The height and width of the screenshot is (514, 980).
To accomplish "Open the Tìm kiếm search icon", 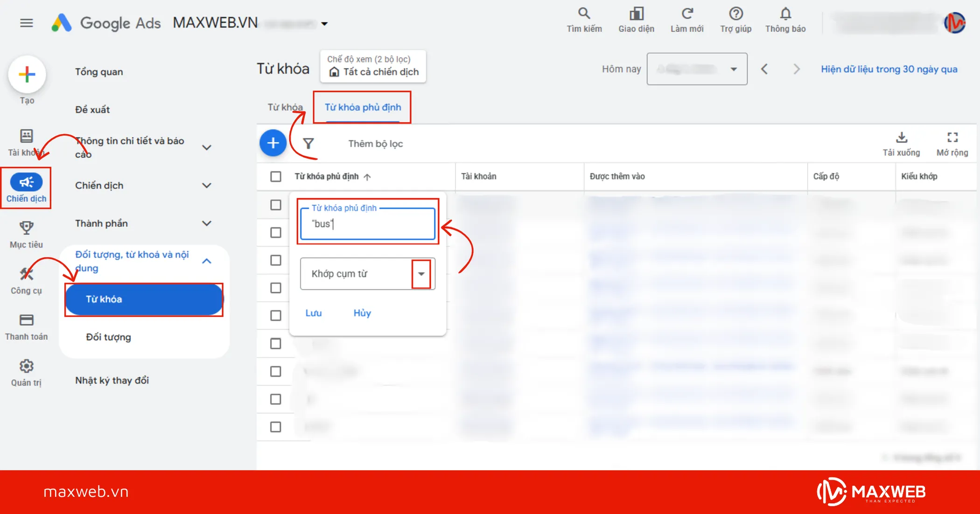I will click(x=584, y=14).
